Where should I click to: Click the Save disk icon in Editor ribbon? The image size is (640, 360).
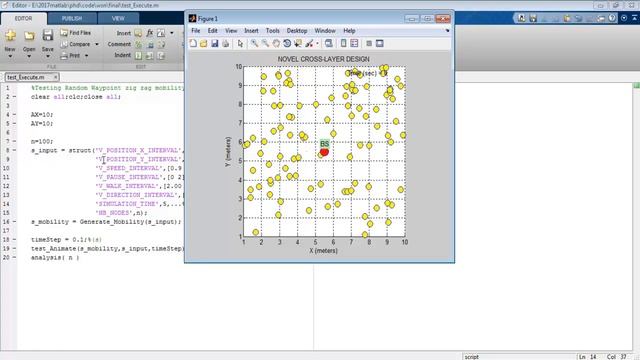(48, 36)
